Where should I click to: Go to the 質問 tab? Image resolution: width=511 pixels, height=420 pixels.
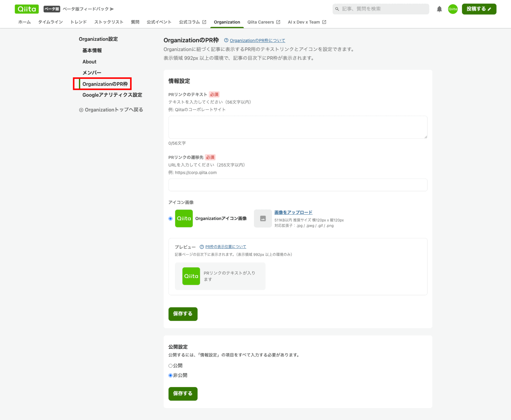pos(135,22)
